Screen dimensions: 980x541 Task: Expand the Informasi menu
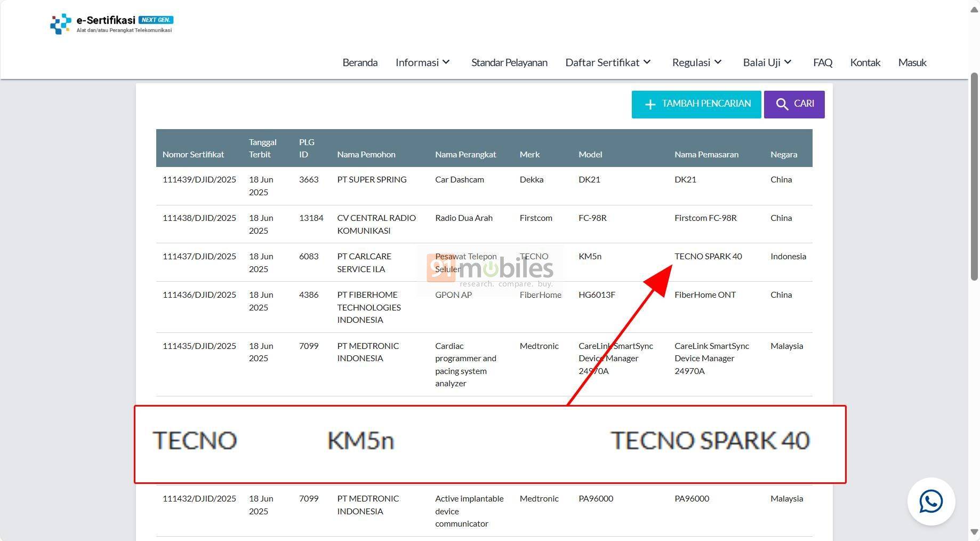click(423, 62)
